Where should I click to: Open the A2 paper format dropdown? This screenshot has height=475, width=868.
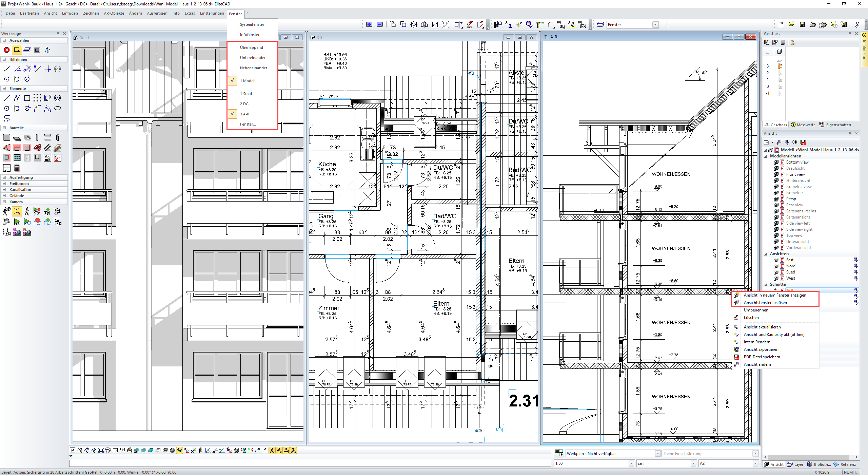coord(755,463)
